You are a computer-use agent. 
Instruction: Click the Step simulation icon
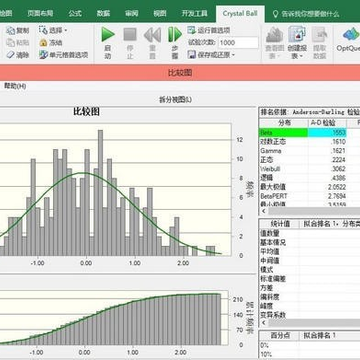(175, 35)
